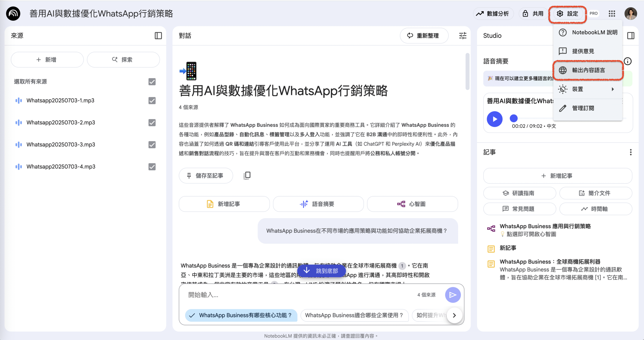Play the audio overview

click(495, 119)
